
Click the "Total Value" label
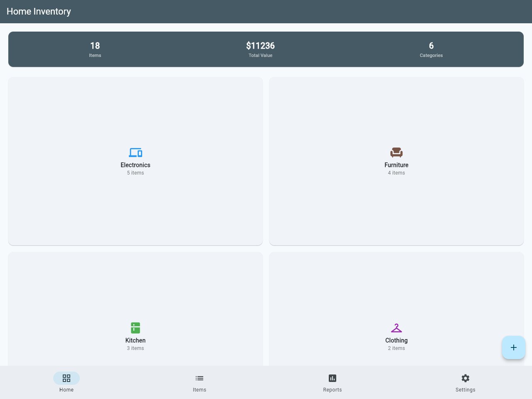click(x=261, y=55)
